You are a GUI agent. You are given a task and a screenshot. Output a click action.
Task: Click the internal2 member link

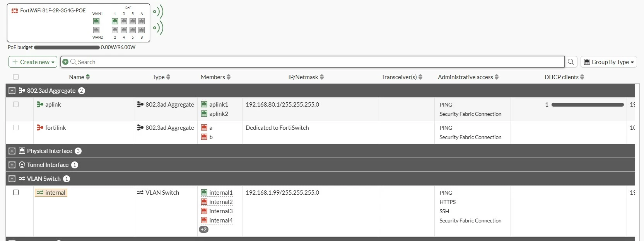coord(221,202)
